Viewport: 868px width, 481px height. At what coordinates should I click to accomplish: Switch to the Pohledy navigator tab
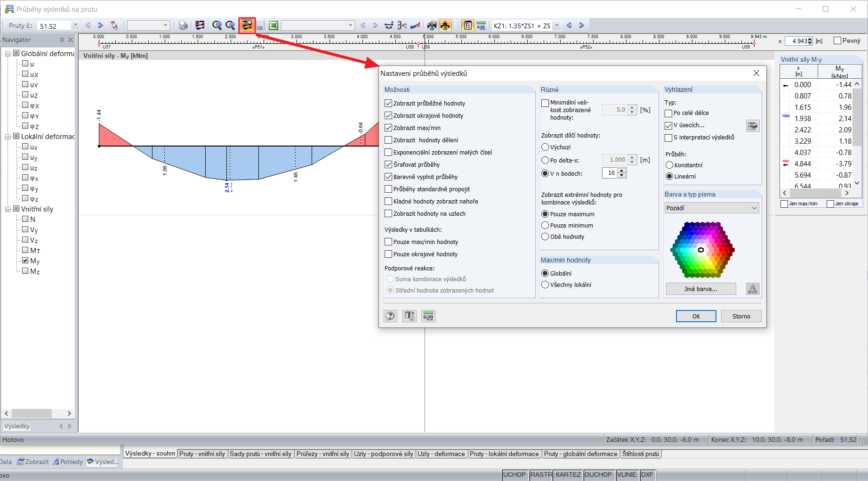tap(68, 462)
